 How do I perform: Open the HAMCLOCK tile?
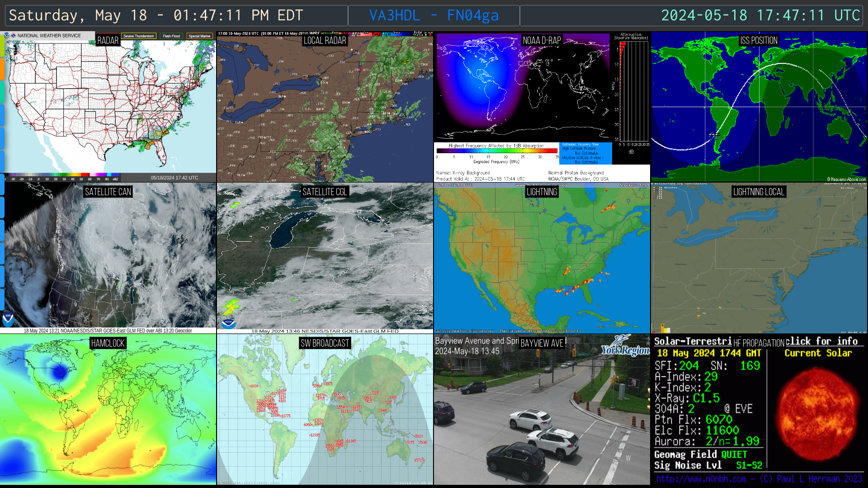pyautogui.click(x=108, y=409)
